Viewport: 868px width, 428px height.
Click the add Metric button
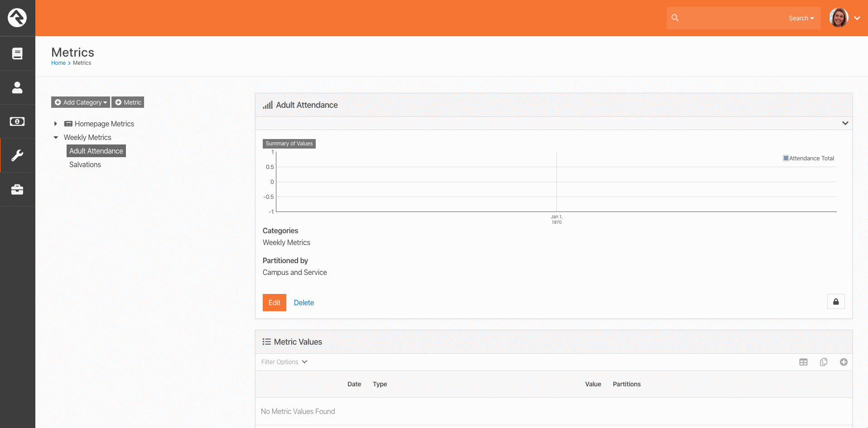coord(128,102)
